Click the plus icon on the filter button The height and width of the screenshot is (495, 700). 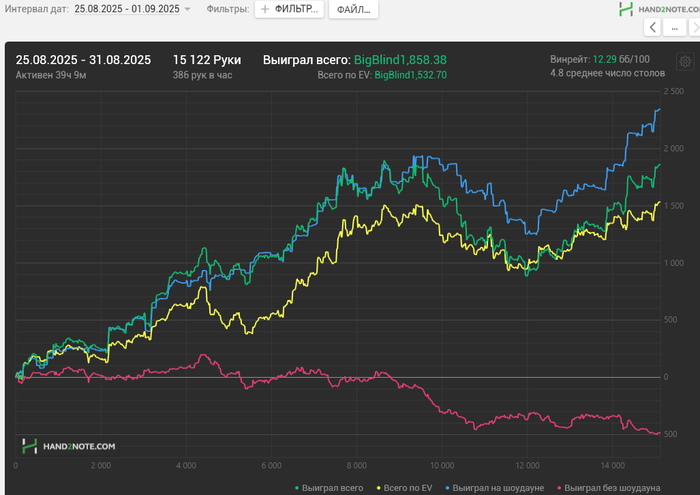265,9
